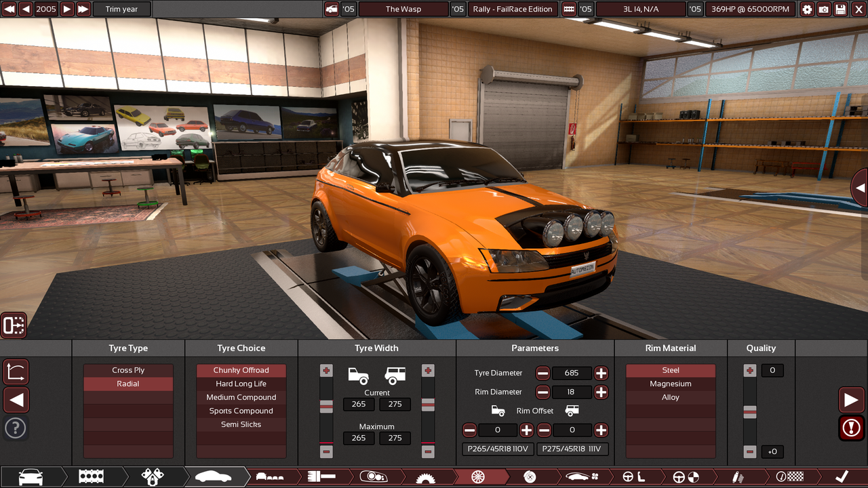Open the steering and safety tab

[686, 477]
